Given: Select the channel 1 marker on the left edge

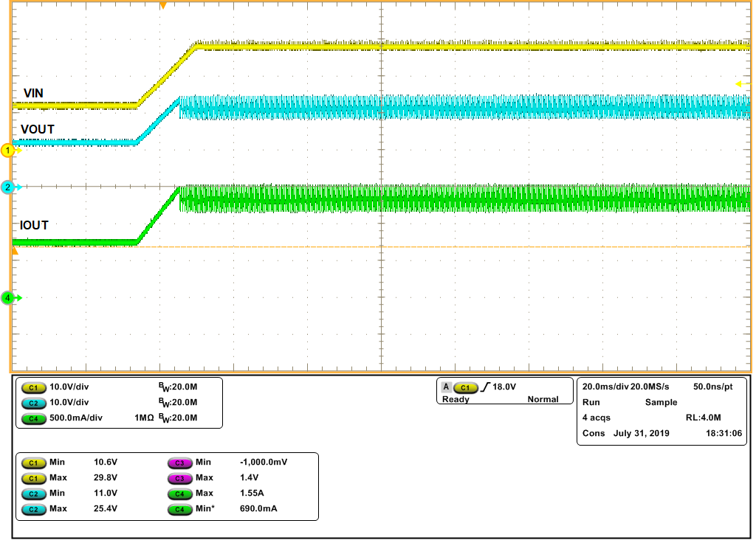Looking at the screenshot, I should pyautogui.click(x=6, y=150).
